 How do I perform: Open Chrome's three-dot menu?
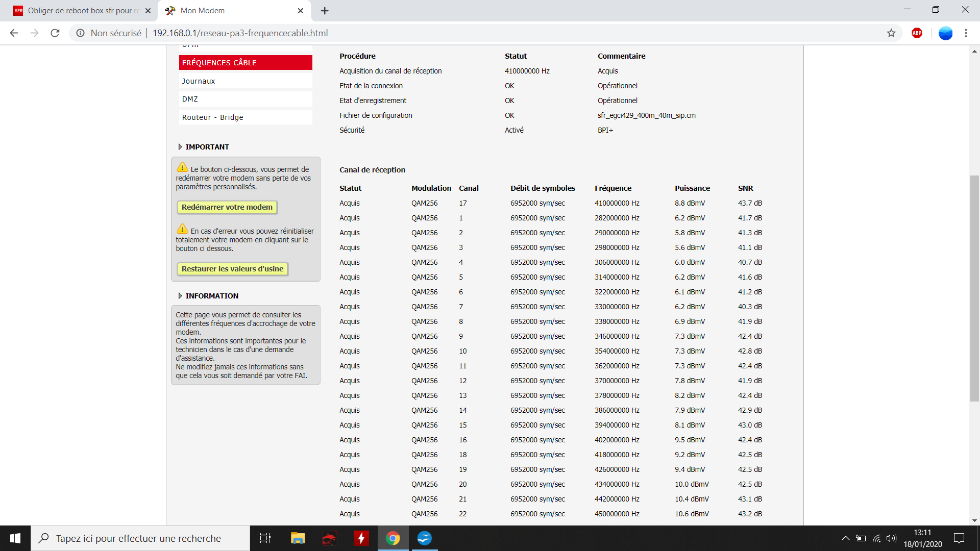(966, 33)
